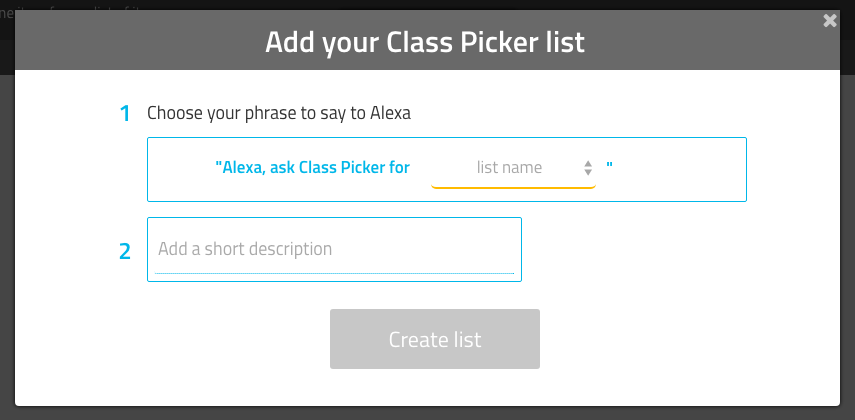The image size is (855, 420).
Task: Click the 'Add your Class Picker list' heading
Action: 425,42
